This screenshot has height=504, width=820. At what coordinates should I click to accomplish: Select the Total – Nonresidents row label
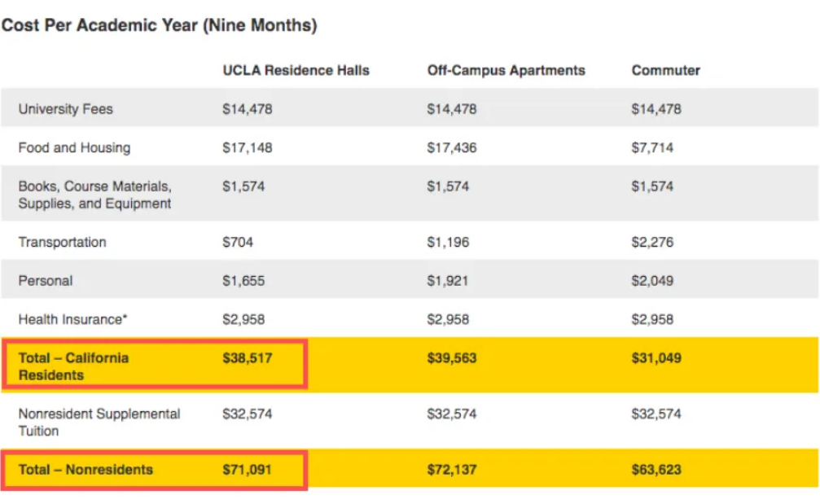(x=86, y=470)
